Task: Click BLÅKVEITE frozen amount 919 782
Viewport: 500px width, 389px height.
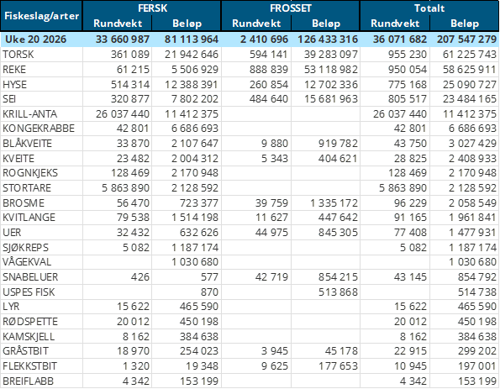Action: click(338, 143)
